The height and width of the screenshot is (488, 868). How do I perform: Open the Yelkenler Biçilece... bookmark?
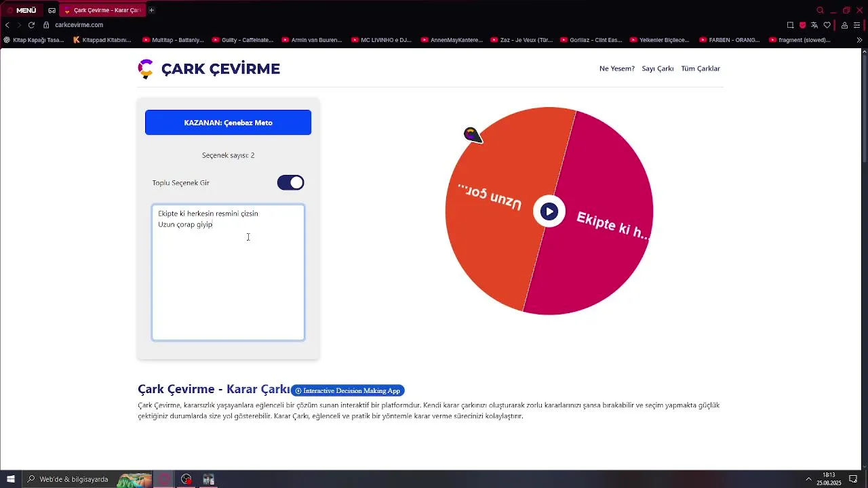point(660,40)
